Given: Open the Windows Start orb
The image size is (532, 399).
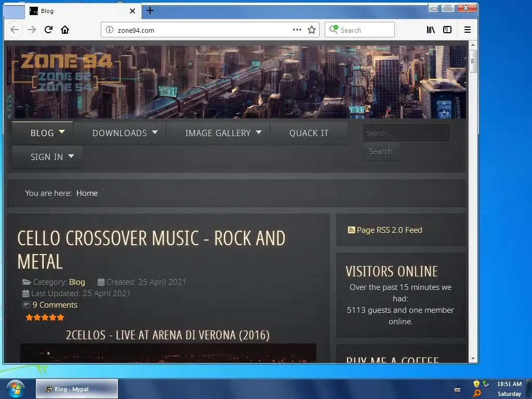Looking at the screenshot, I should 16,389.
